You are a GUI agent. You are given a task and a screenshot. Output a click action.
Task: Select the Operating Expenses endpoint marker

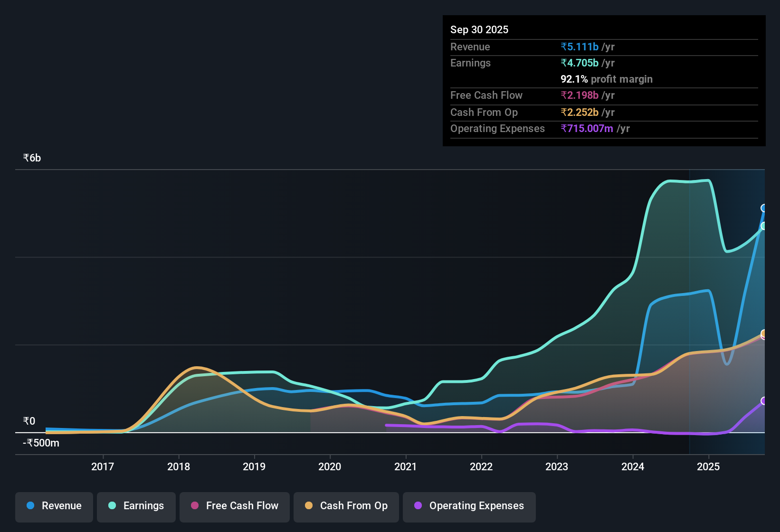[763, 400]
